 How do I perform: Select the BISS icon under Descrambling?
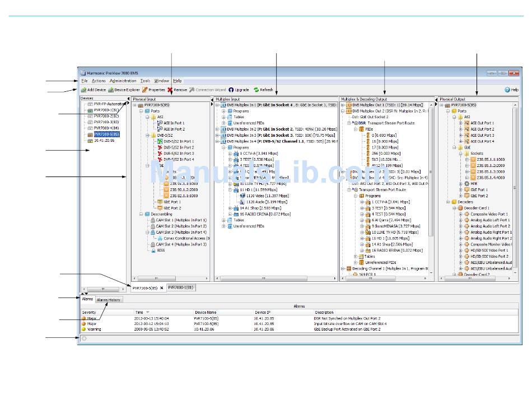click(153, 250)
